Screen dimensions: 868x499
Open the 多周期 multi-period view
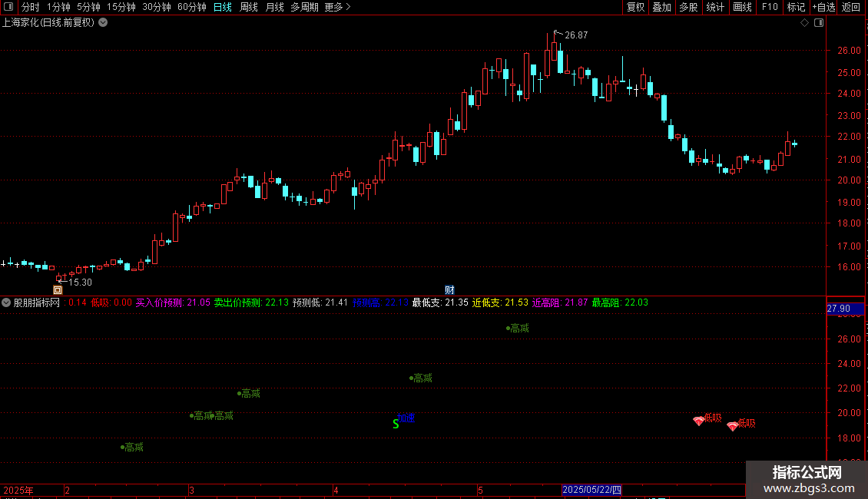tap(304, 7)
